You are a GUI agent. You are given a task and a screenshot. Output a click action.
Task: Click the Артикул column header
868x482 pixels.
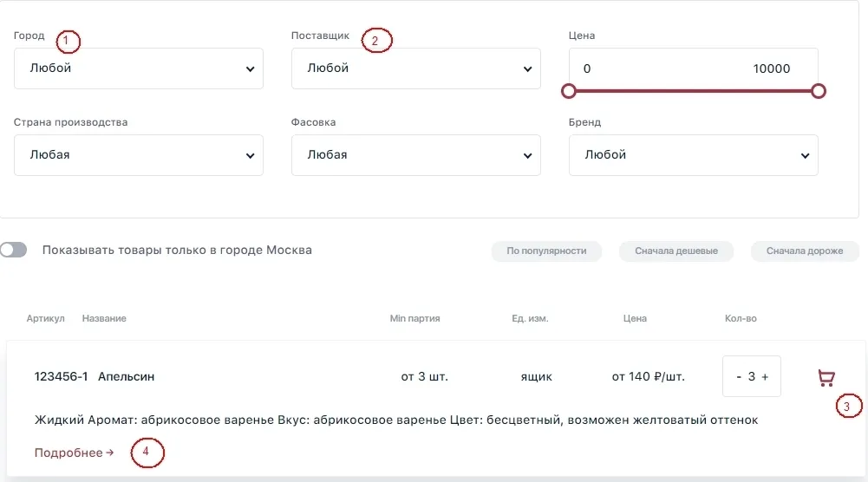pos(45,318)
